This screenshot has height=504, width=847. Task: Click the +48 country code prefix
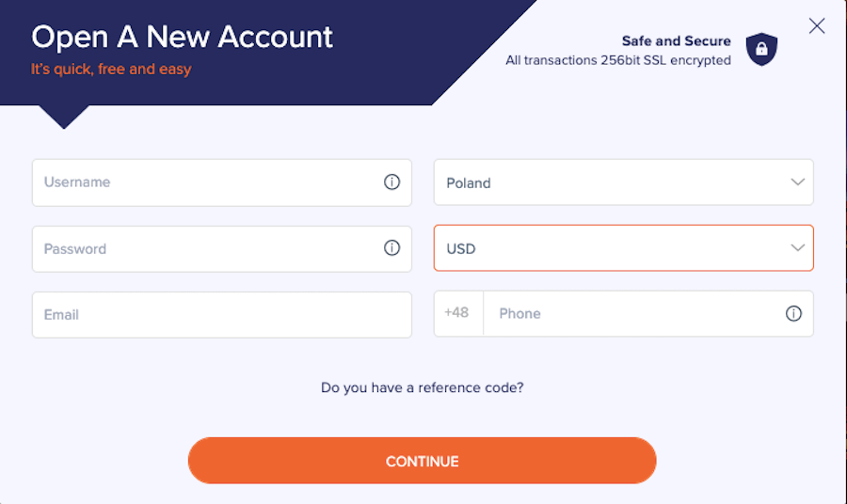click(x=456, y=312)
